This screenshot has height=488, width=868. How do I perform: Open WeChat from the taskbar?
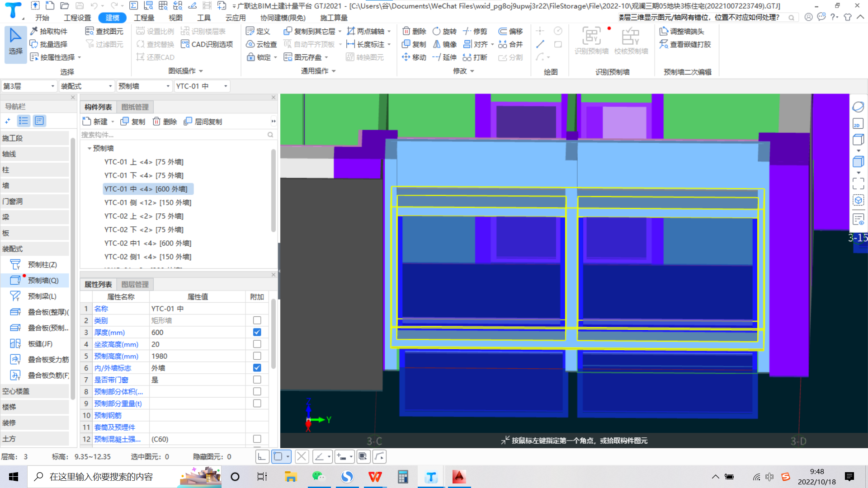pyautogui.click(x=318, y=477)
